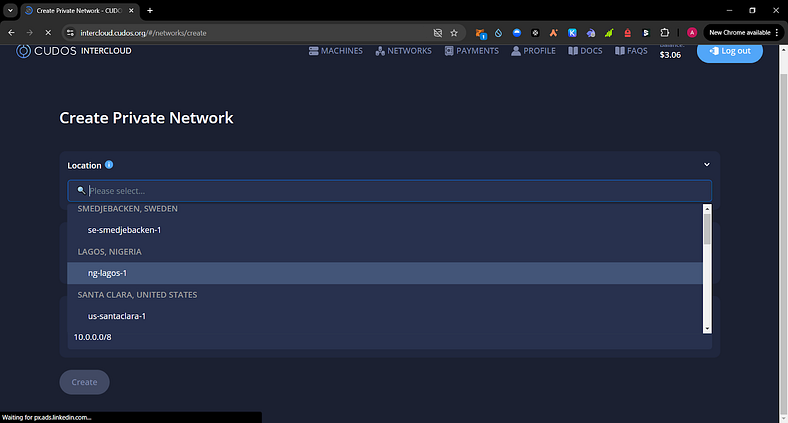The image size is (788, 423).
Task: Open the red lock extension icon
Action: coord(628,33)
